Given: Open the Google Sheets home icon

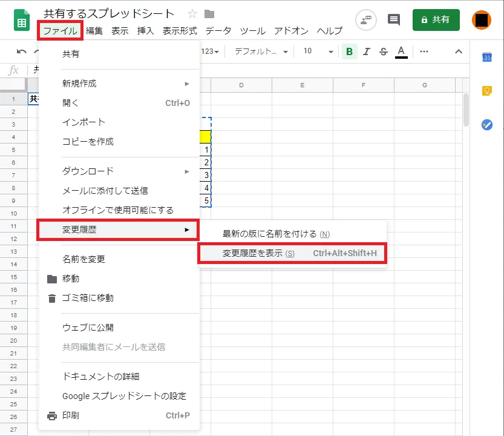Looking at the screenshot, I should coord(22,20).
